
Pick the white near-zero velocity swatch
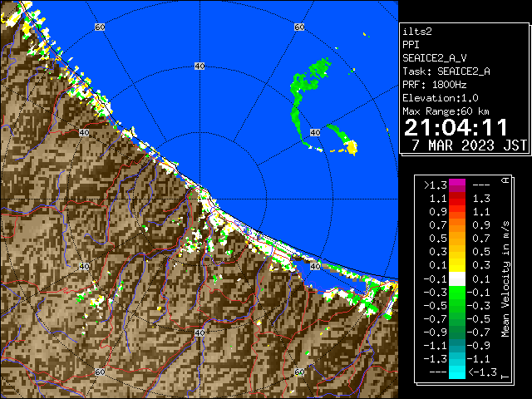(x=457, y=279)
